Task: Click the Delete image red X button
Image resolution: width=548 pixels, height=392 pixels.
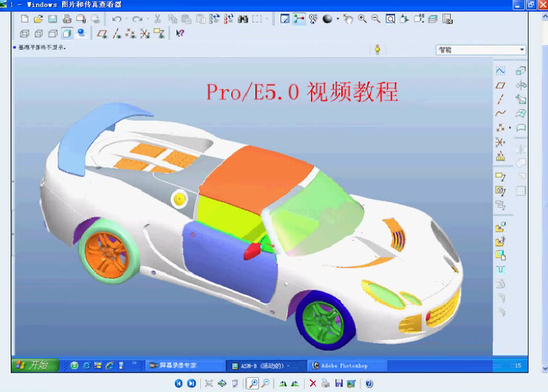Action: [x=313, y=382]
